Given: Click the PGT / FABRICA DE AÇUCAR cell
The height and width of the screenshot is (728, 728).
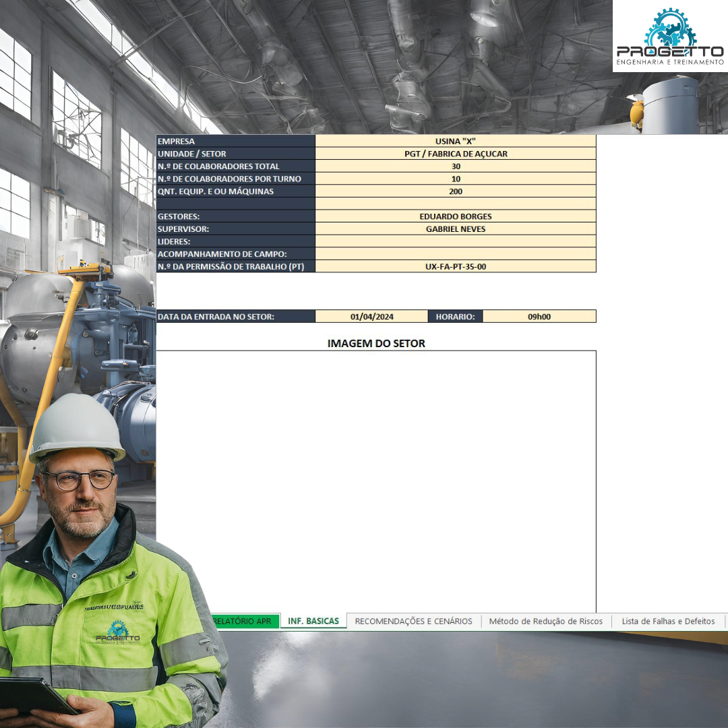Looking at the screenshot, I should 456,154.
